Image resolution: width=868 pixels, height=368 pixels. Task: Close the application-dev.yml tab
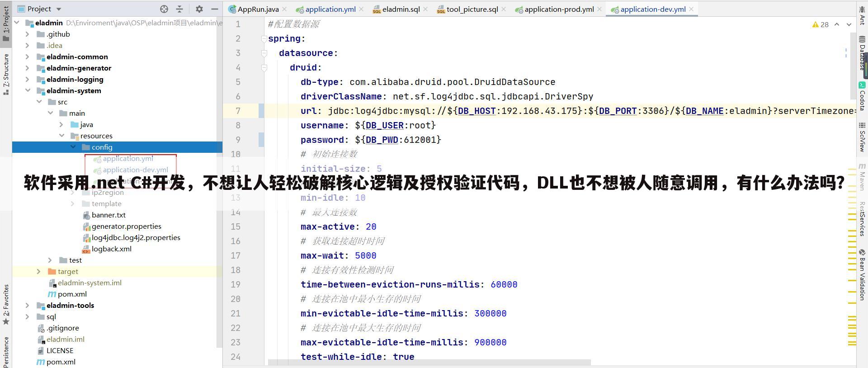point(691,9)
